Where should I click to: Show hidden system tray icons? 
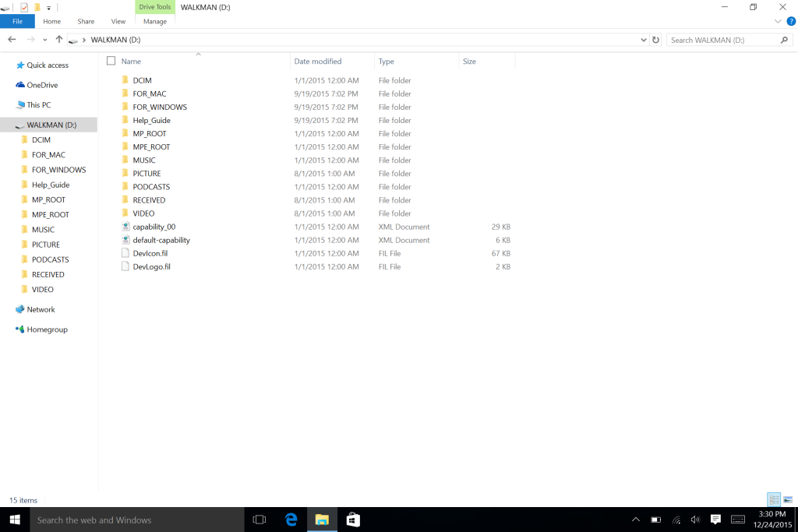pos(636,520)
